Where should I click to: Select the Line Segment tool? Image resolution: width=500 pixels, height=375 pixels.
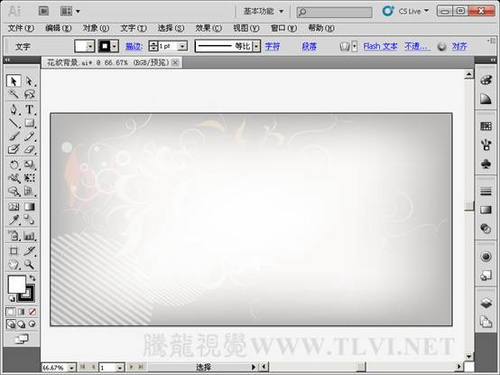tap(13, 123)
